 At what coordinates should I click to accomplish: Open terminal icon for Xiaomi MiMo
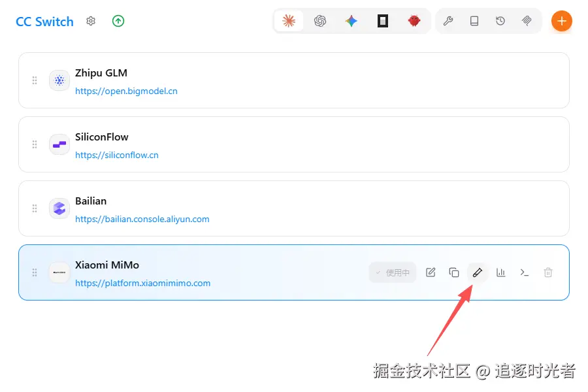[x=524, y=272]
